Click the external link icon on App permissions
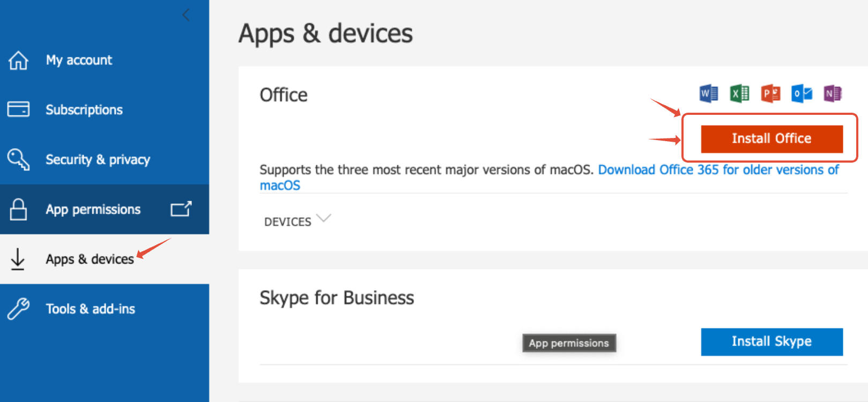This screenshot has height=402, width=868. (181, 209)
